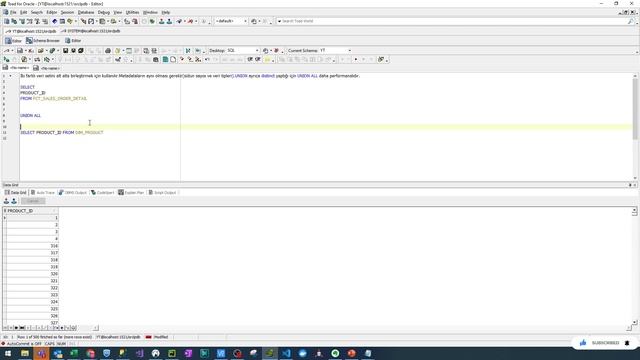Click the grid last-record navigation button
The image size is (640, 360).
point(22,328)
